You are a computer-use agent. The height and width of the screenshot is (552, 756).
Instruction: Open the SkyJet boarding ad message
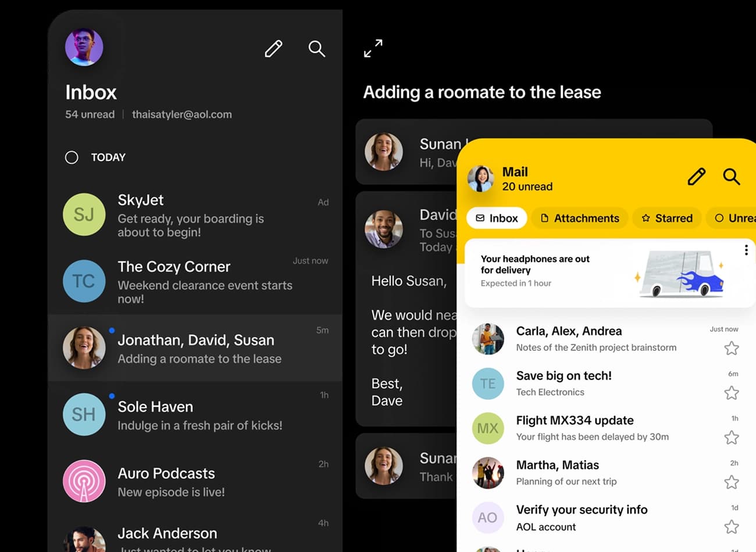point(192,216)
